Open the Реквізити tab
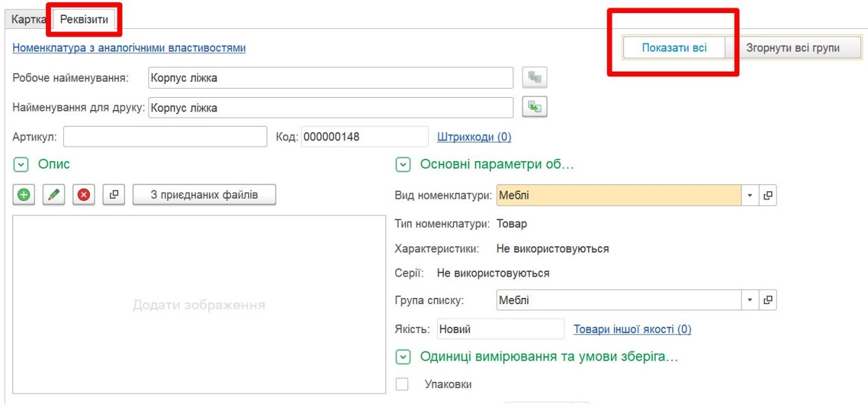This screenshot has width=868, height=408. pyautogui.click(x=84, y=19)
